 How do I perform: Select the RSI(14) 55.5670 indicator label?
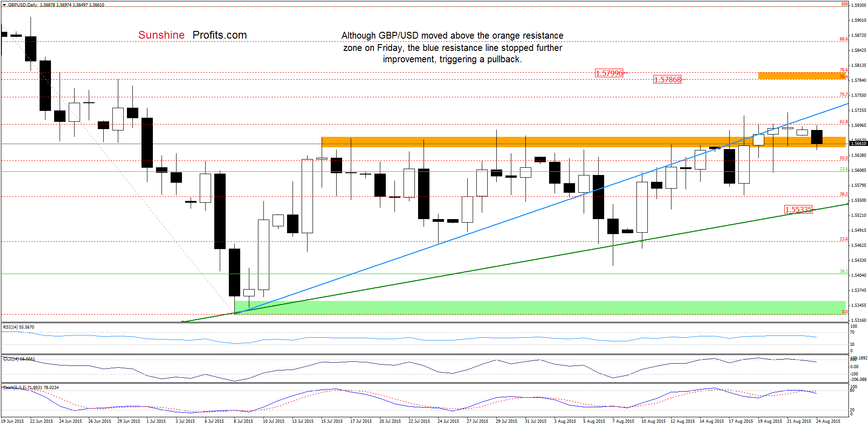19,327
